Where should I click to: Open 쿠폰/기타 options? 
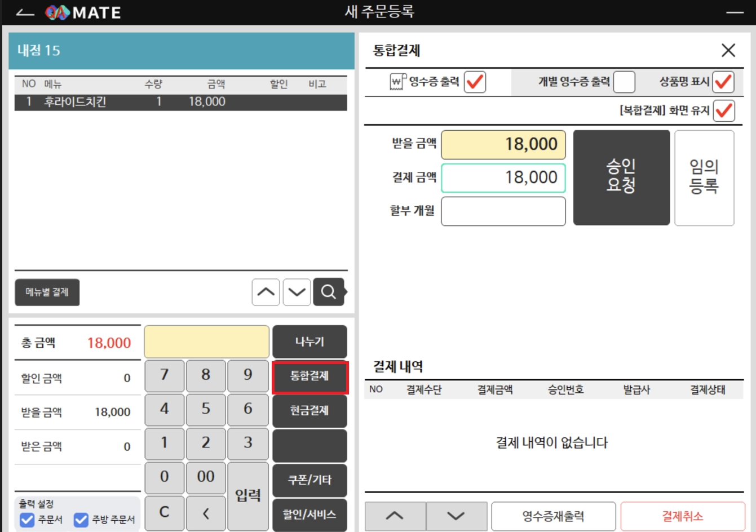(310, 480)
